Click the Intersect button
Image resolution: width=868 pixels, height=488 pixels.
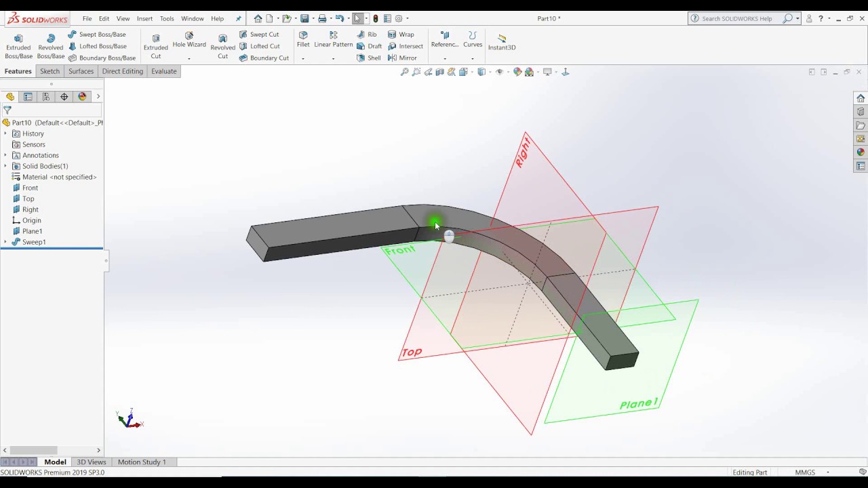click(406, 46)
